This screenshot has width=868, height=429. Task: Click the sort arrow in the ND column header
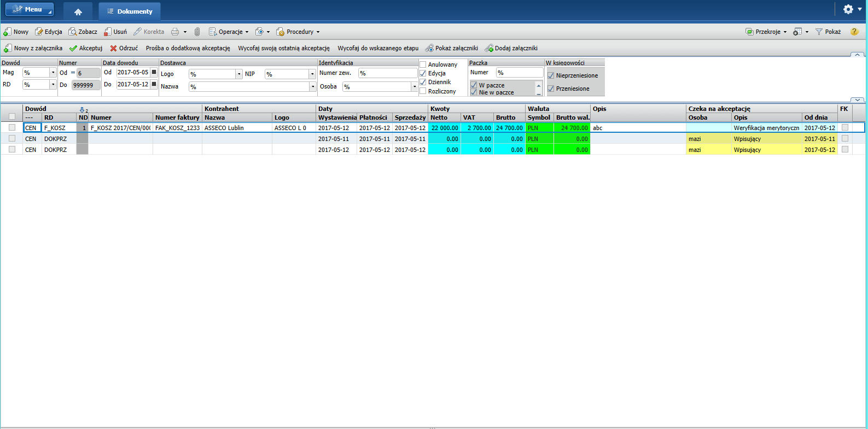(82, 109)
